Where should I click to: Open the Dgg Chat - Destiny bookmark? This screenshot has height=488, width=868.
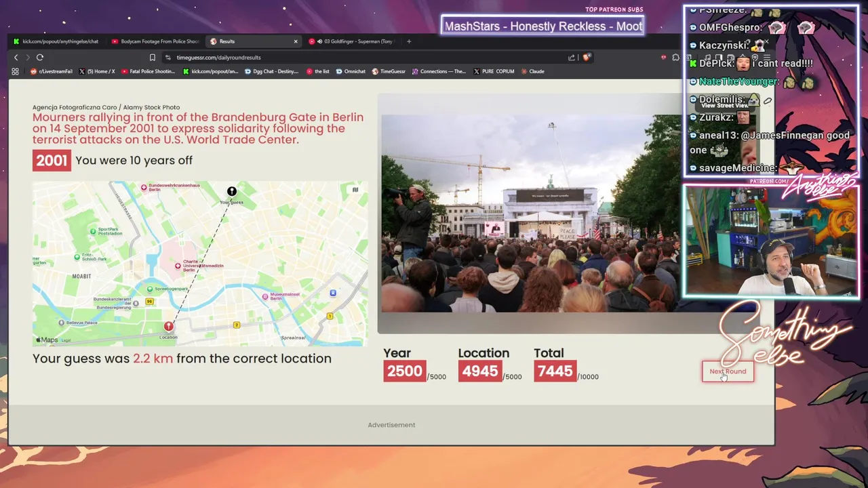(272, 71)
